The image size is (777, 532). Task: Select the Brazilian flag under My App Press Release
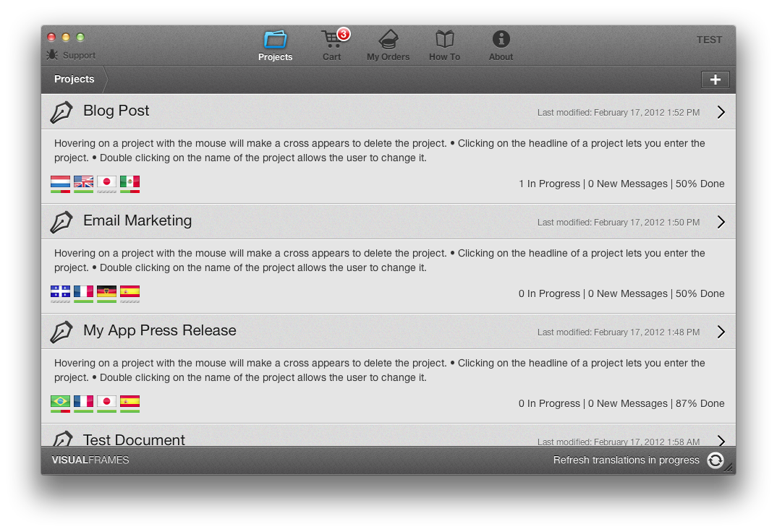coord(60,403)
